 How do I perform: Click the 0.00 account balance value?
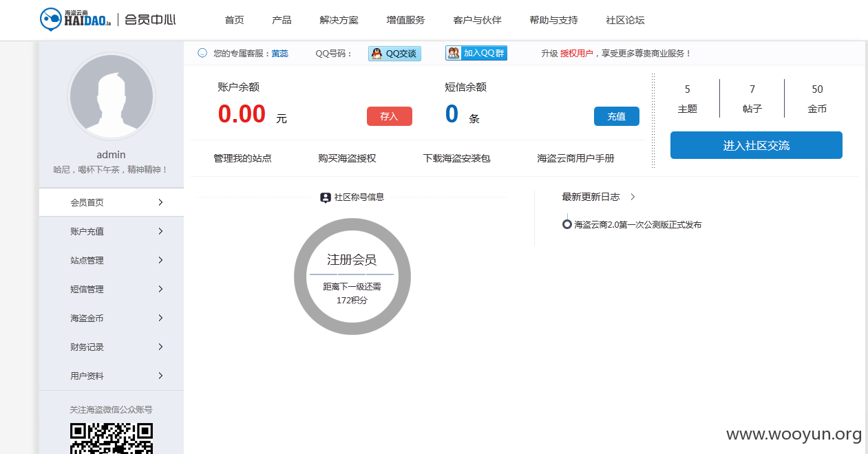[242, 113]
